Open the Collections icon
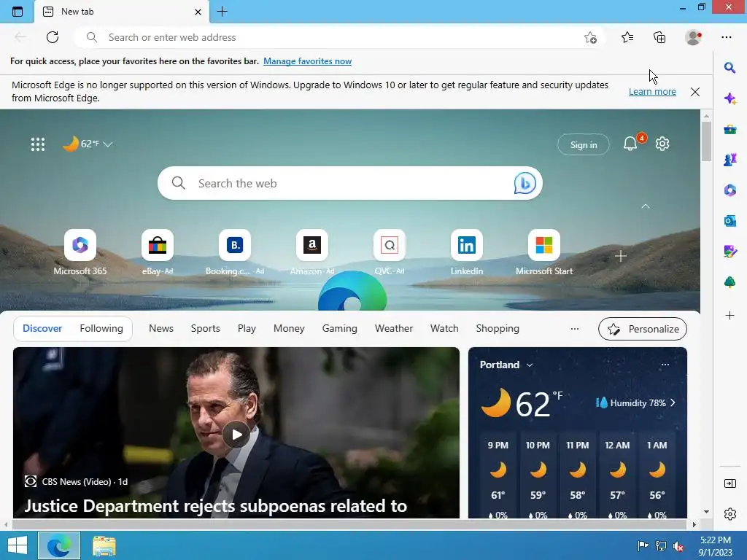 pos(659,37)
